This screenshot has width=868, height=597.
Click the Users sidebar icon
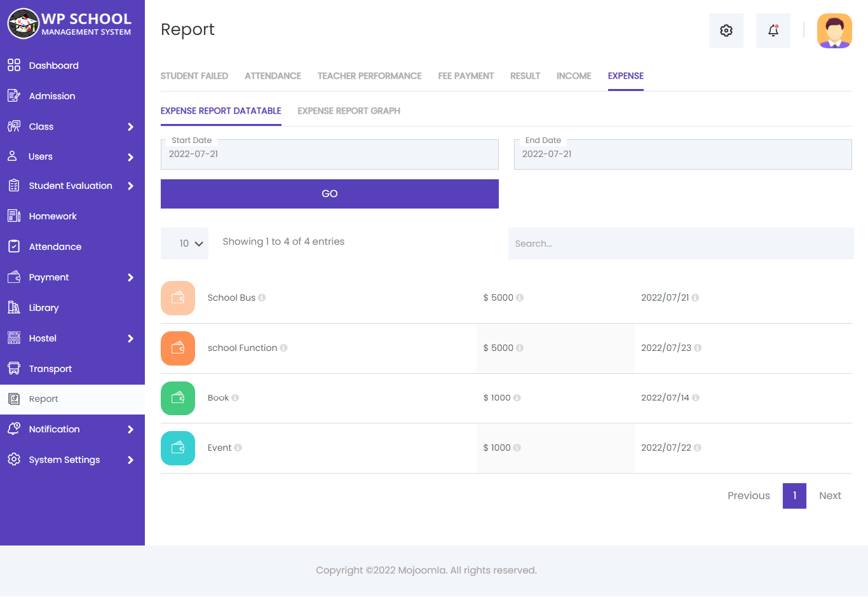[12, 156]
